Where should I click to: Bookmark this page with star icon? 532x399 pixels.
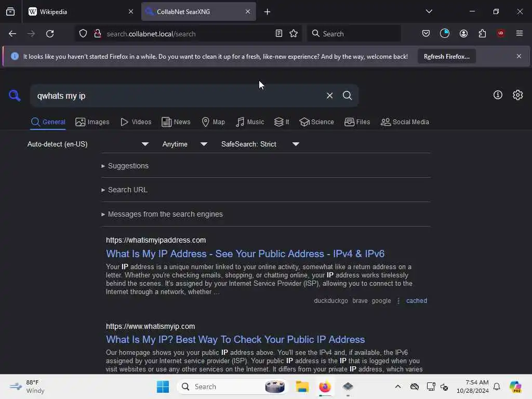tap(294, 34)
